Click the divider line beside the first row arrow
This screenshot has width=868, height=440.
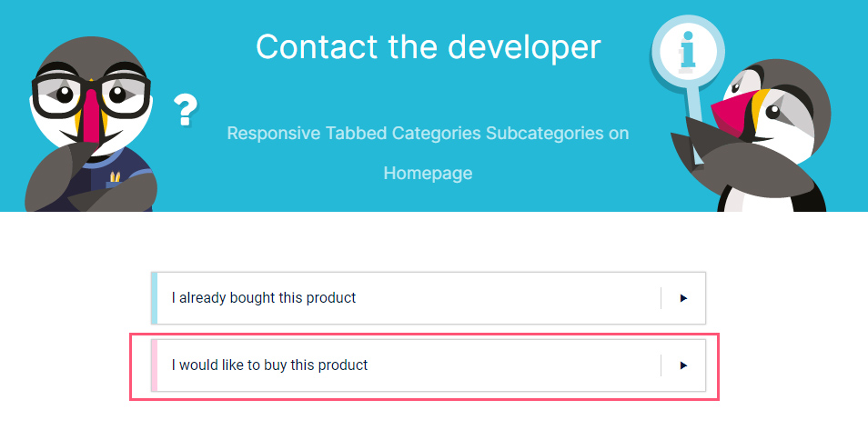click(x=661, y=298)
